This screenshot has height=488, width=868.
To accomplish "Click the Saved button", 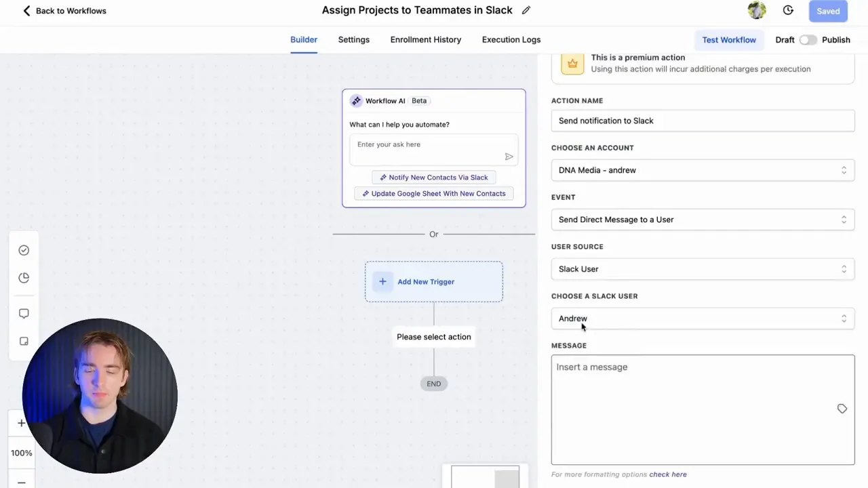I will 828,11.
